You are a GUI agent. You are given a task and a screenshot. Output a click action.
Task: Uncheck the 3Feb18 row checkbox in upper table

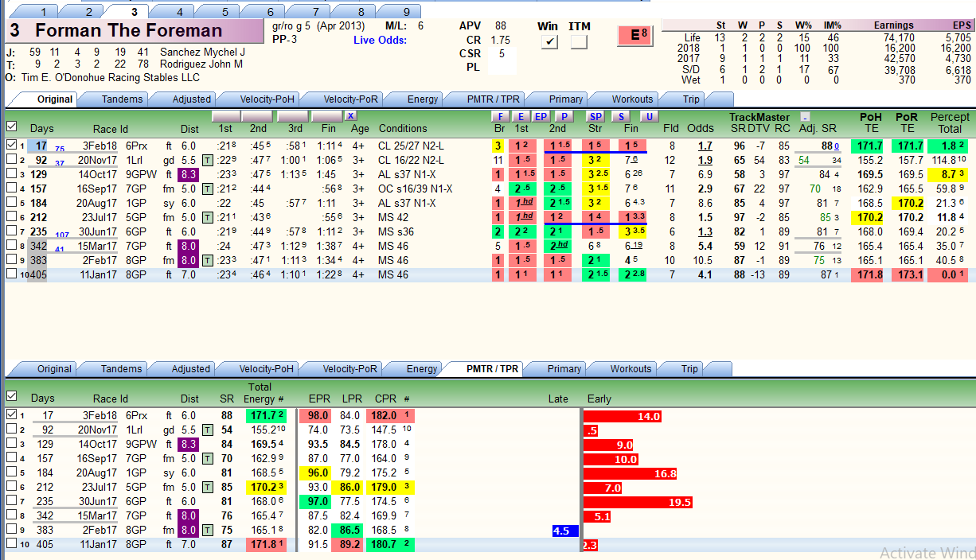click(11, 146)
